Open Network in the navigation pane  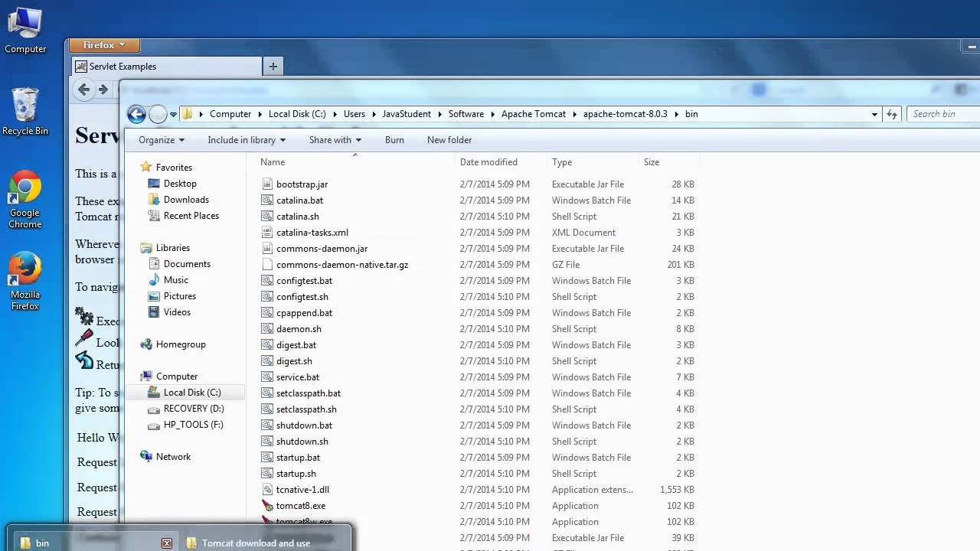[x=173, y=457]
